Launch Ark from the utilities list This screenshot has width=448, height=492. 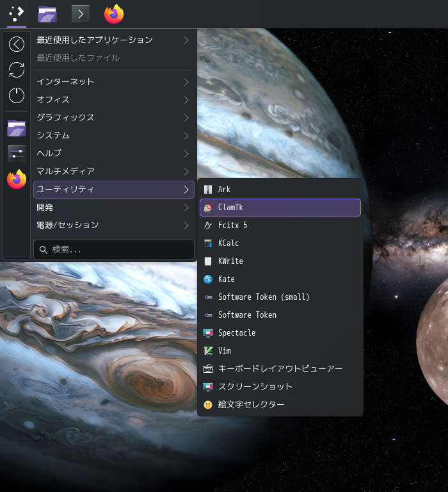point(280,190)
